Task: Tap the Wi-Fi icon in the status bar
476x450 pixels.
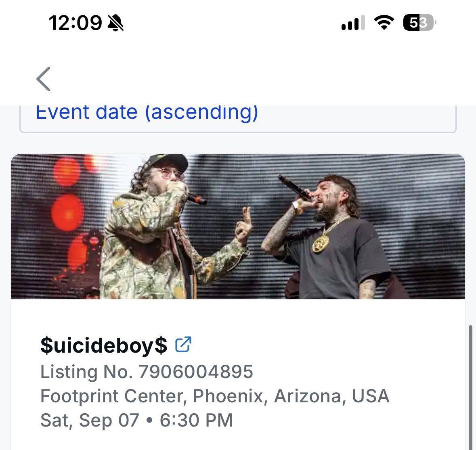Action: pyautogui.click(x=384, y=23)
